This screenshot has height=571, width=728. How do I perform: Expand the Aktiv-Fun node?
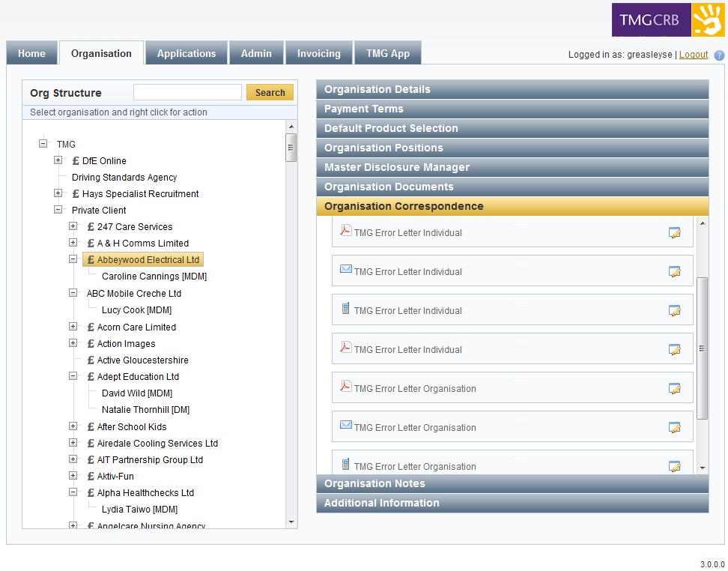coord(73,476)
